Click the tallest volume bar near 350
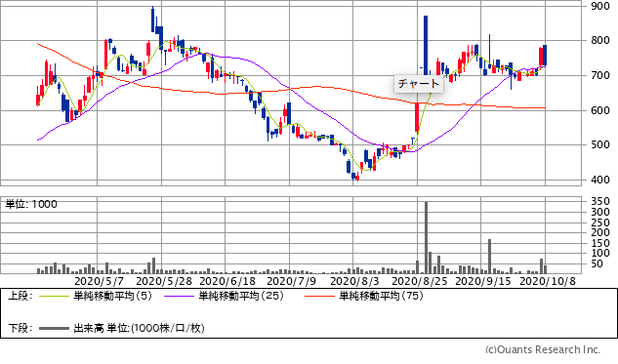 tap(426, 237)
